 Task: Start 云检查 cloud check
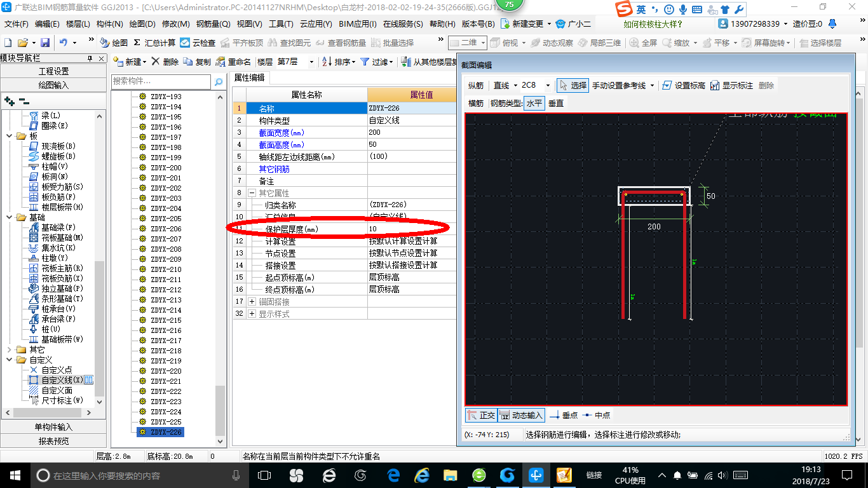pos(198,43)
